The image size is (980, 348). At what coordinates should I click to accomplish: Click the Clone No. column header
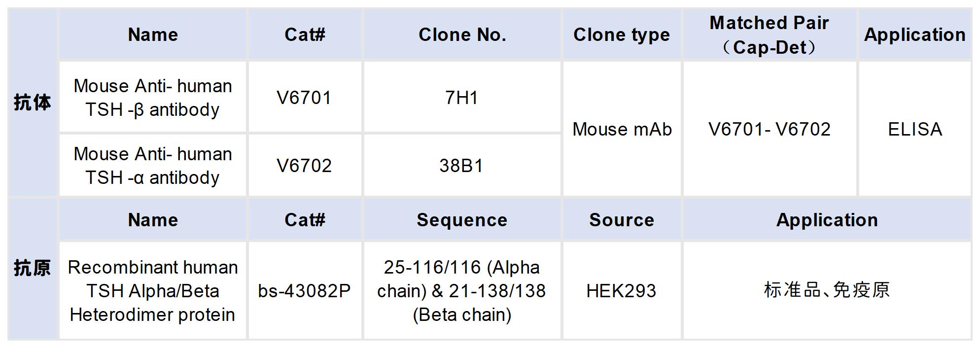click(462, 35)
